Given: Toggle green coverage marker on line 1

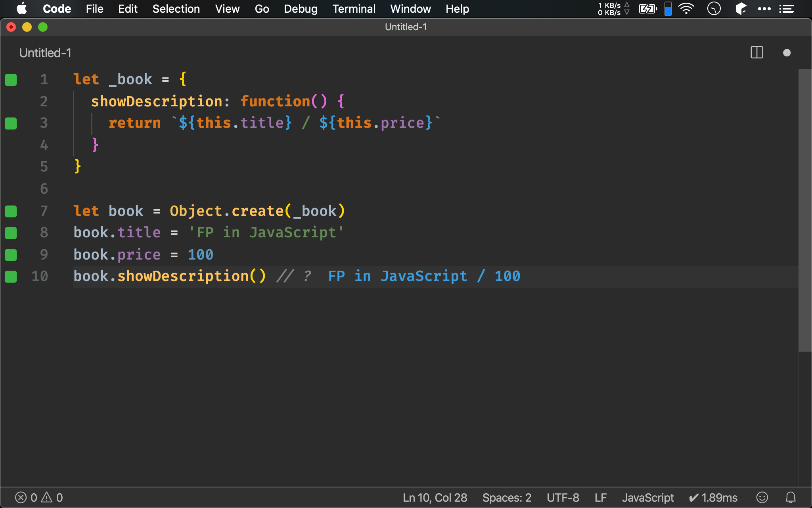Looking at the screenshot, I should [x=11, y=80].
